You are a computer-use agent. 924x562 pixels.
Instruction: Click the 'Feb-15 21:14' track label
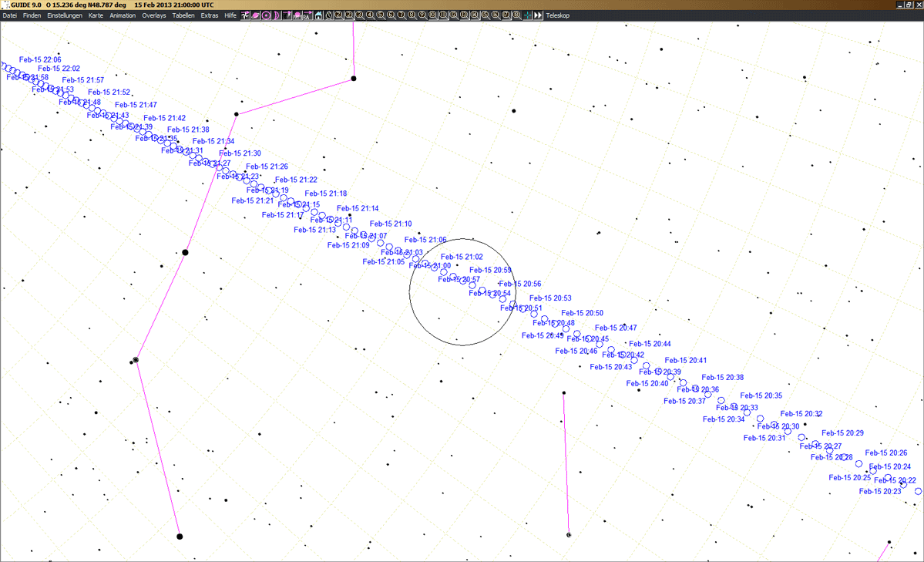pyautogui.click(x=358, y=208)
